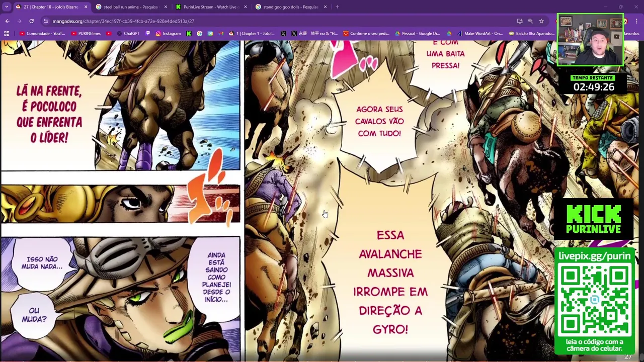
Task: Open the tab search dropdown arrow
Action: pos(7,7)
